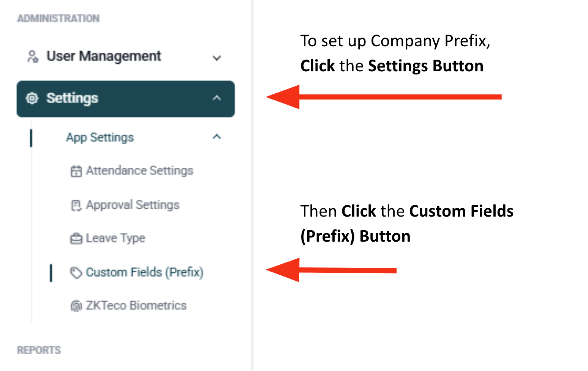Open the User Management menu label
Viewport: 588px width, 371px height.
[x=104, y=56]
